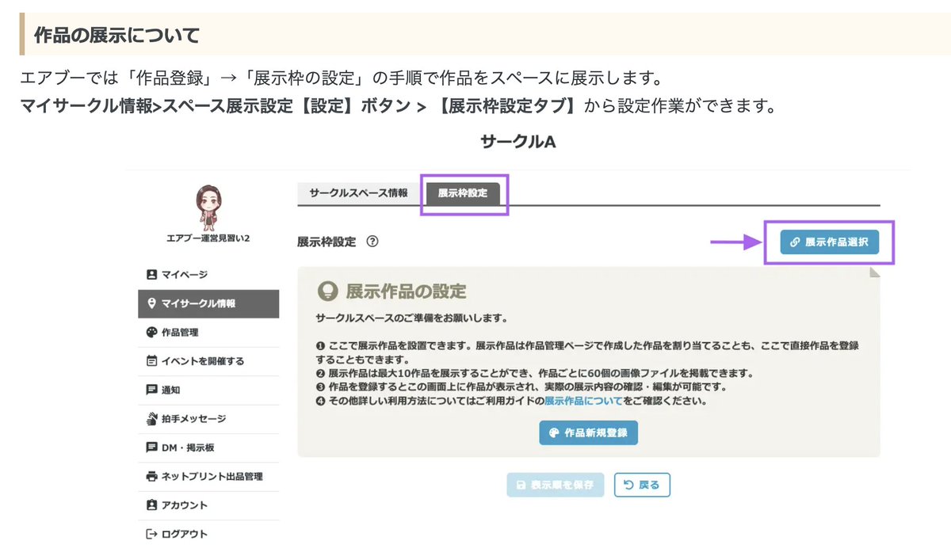The width and height of the screenshot is (951, 560).
Task: Click the help question mark beside 展示枠設定
Action: [372, 242]
